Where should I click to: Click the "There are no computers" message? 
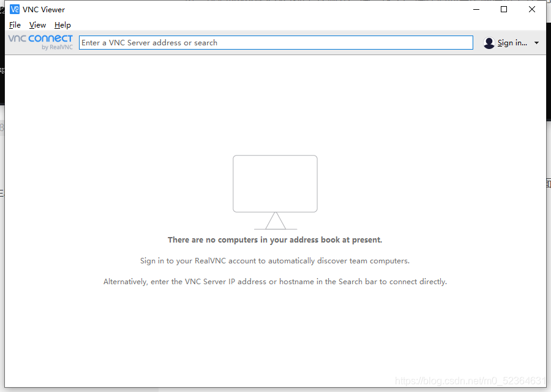[275, 239]
